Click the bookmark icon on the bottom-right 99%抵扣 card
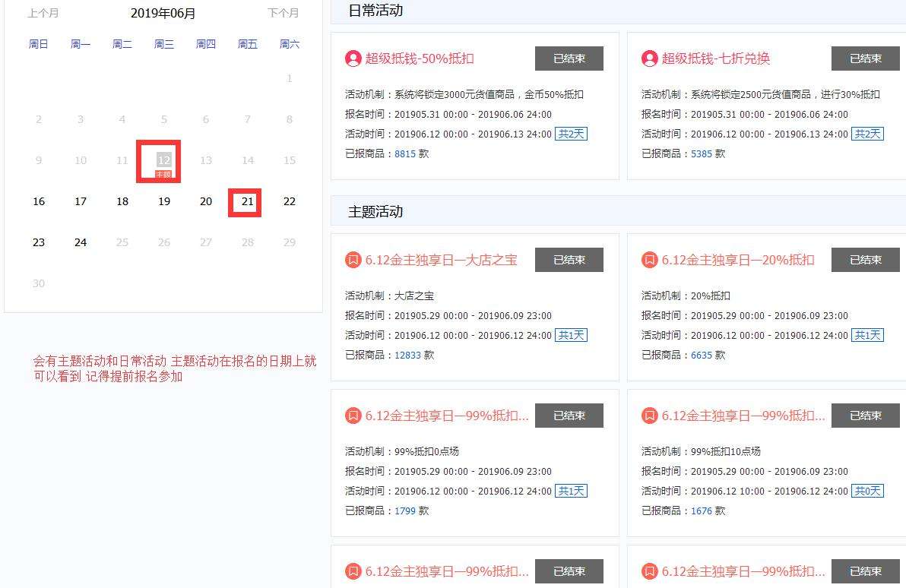 pos(648,571)
